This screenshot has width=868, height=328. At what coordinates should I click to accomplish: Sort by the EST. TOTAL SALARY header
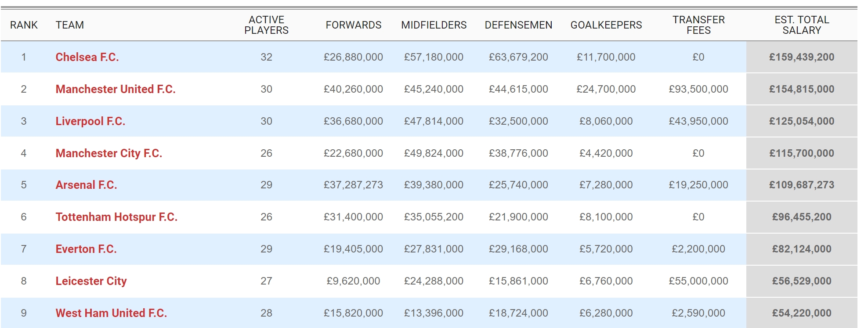click(x=802, y=25)
